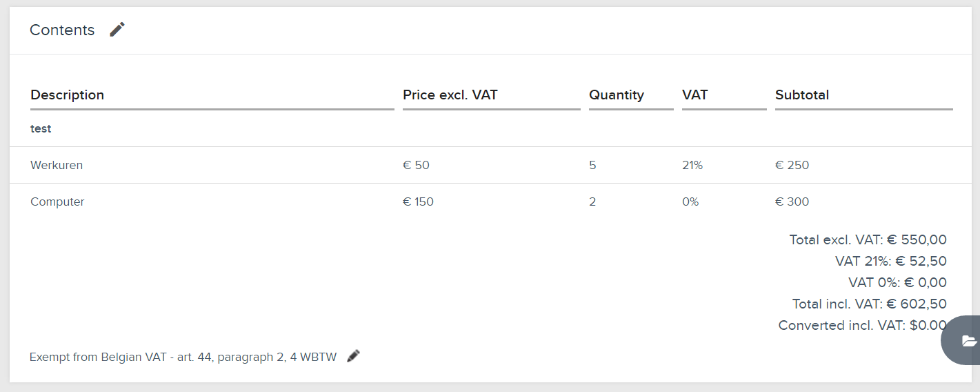
Task: Click the 21% VAT value for Werkuren
Action: click(692, 165)
